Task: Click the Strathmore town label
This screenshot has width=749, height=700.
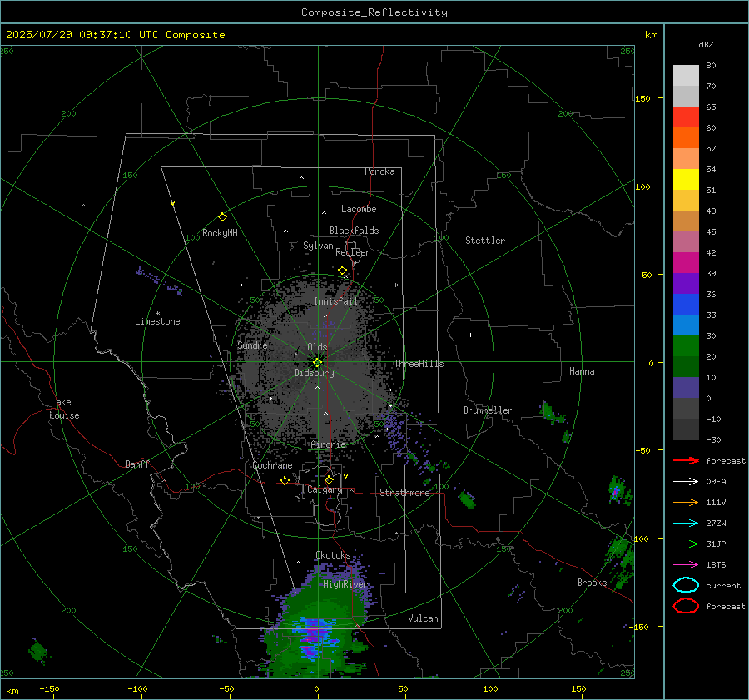Action: (404, 493)
